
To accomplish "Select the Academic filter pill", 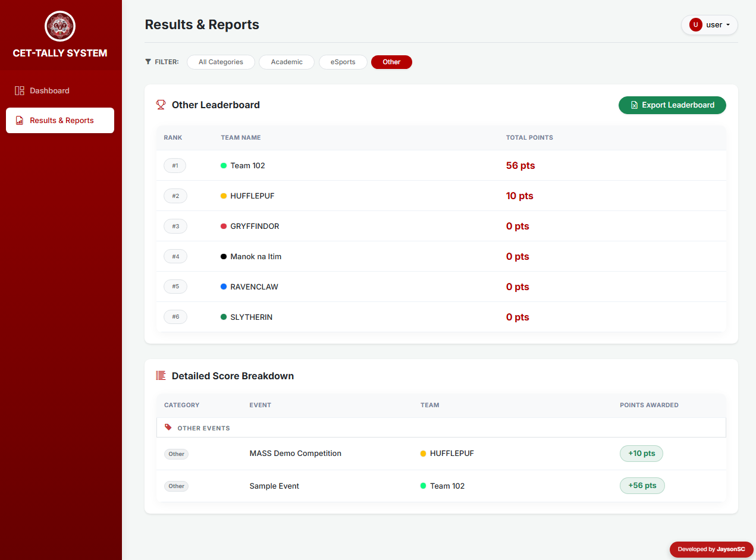I will click(286, 62).
